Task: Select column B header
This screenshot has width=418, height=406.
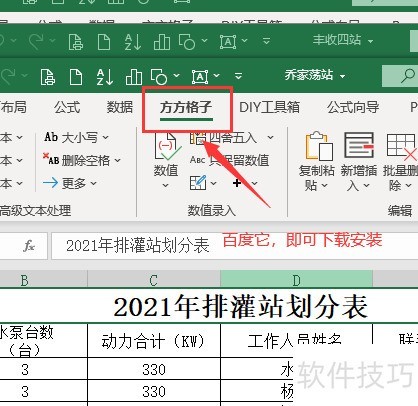Action: [x=43, y=279]
